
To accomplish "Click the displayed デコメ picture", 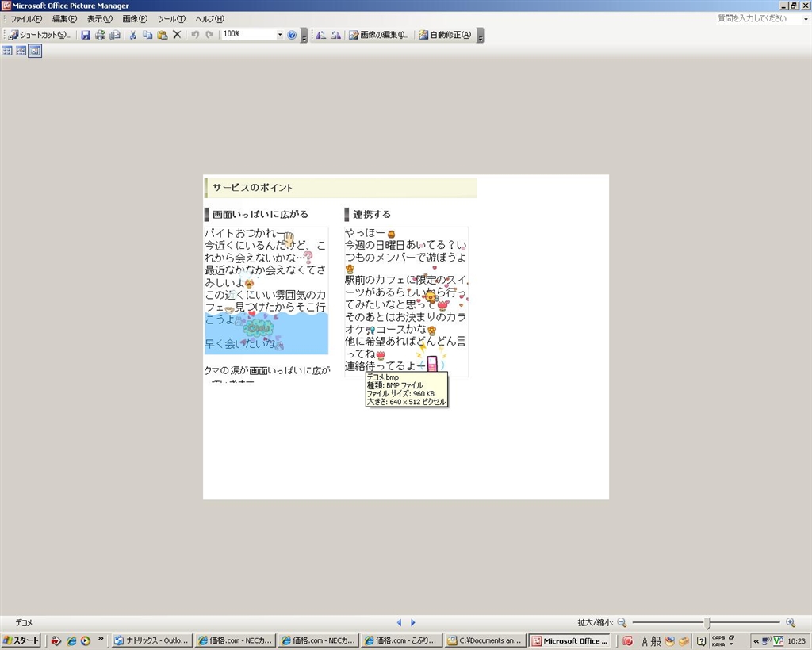I will coord(406,337).
